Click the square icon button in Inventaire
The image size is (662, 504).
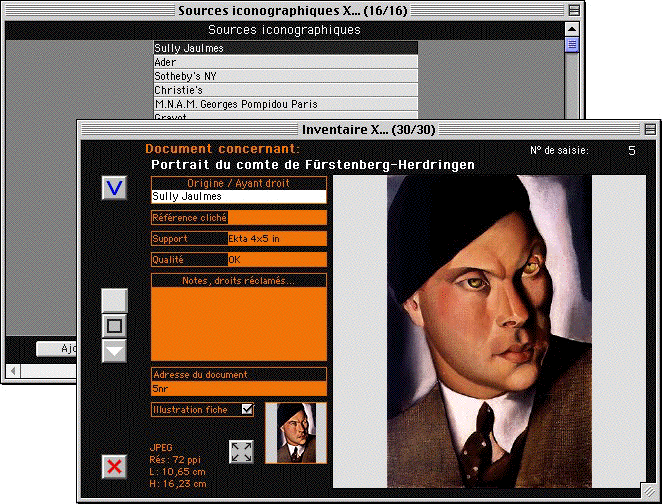pos(114,326)
